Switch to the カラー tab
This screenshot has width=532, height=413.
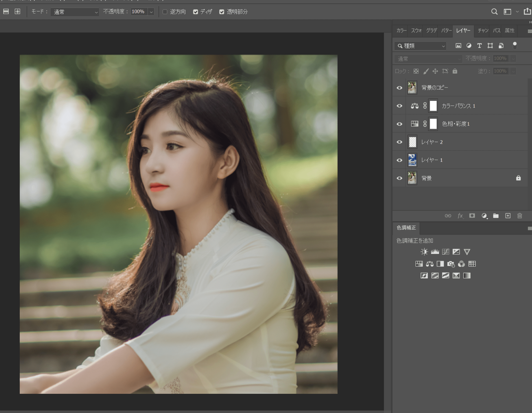tap(401, 30)
